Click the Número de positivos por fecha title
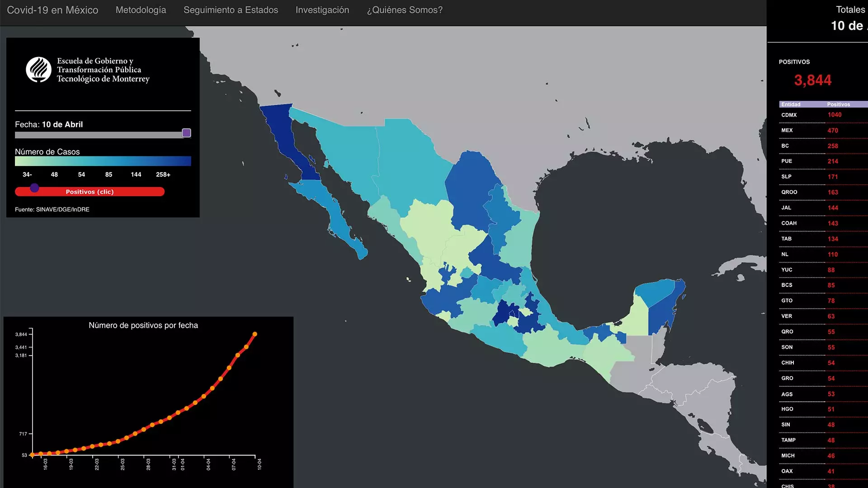Screen dimensions: 868x488 tap(143, 325)
